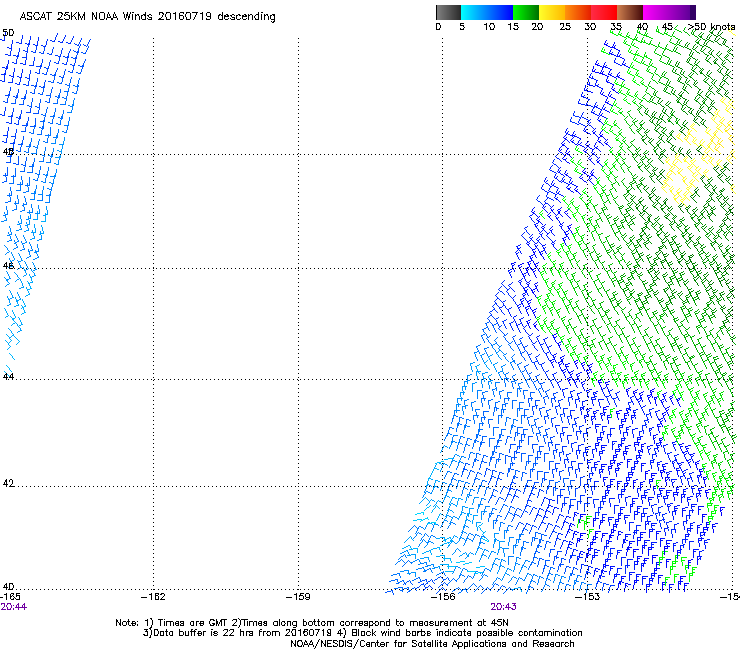This screenshot has width=740, height=650.
Task: Click the '20' label under the color bar
Action: pos(537,27)
